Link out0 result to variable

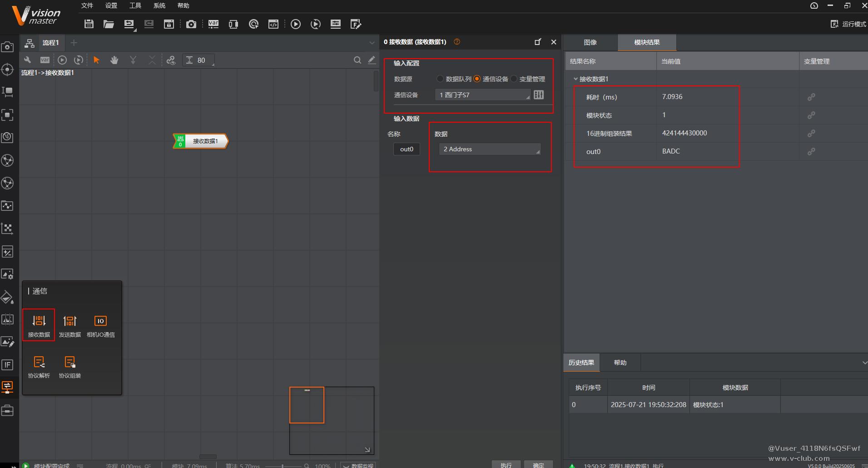(811, 151)
